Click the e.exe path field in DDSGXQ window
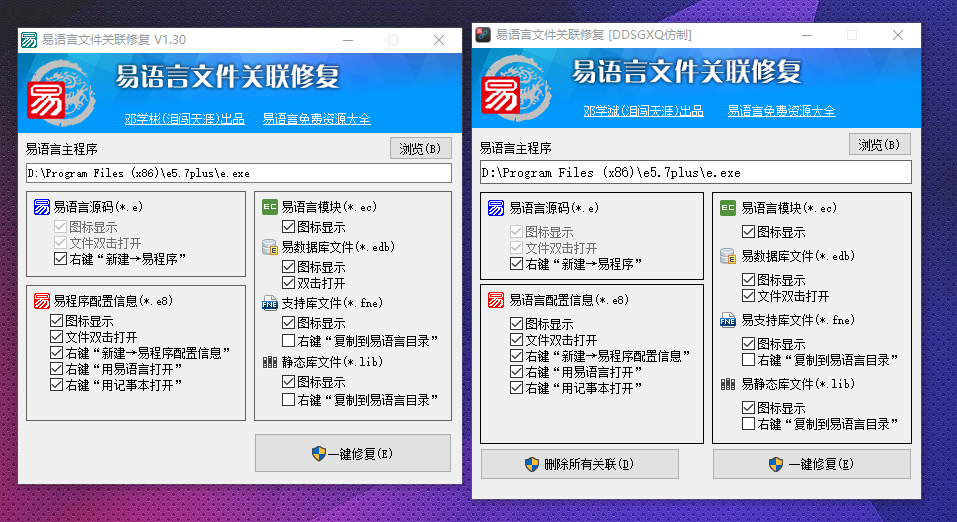 (x=696, y=173)
